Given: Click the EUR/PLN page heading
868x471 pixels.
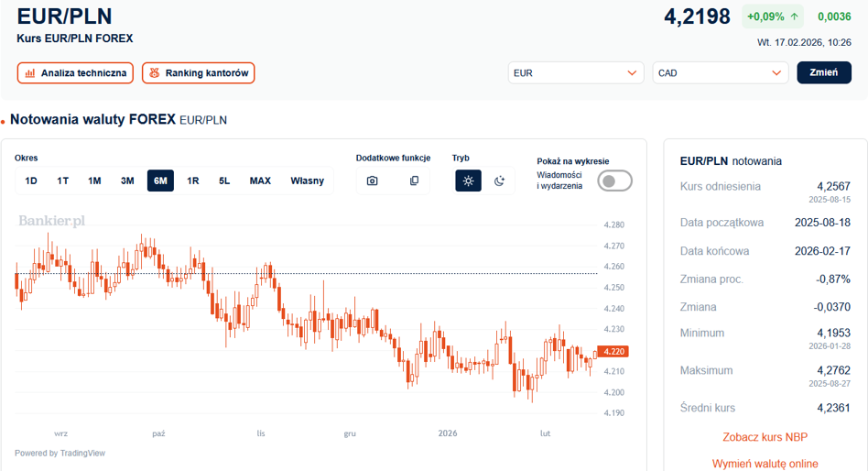Looking at the screenshot, I should pos(64,16).
